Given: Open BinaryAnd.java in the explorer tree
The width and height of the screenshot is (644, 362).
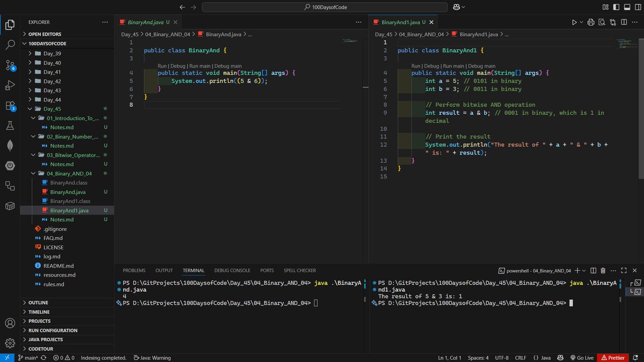Looking at the screenshot, I should point(67,192).
